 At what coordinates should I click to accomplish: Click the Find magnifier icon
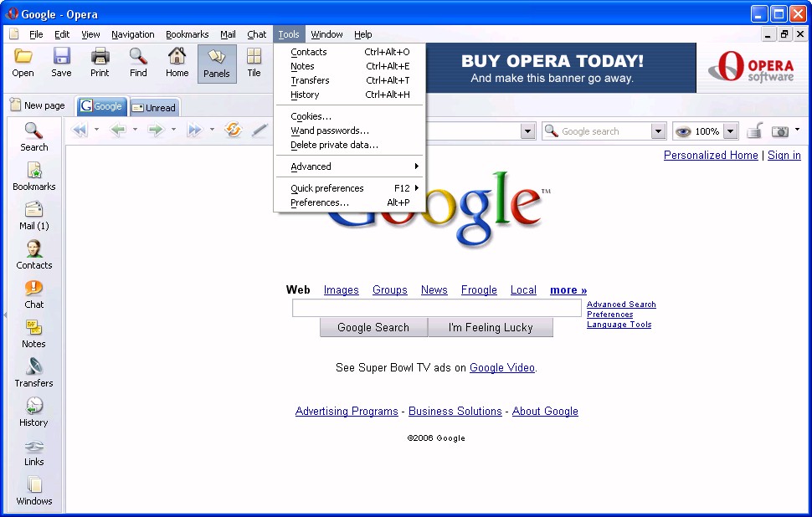coord(138,56)
